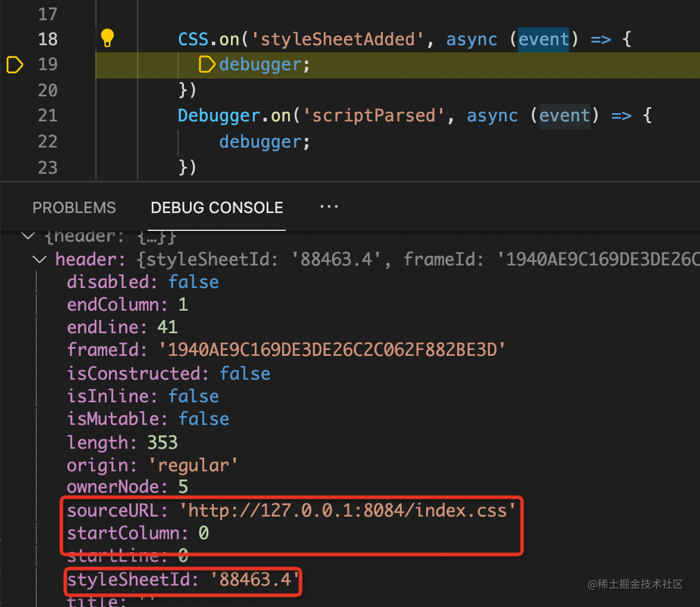The height and width of the screenshot is (607, 700).
Task: Select the DEBUG CONSOLE tab
Action: point(217,208)
